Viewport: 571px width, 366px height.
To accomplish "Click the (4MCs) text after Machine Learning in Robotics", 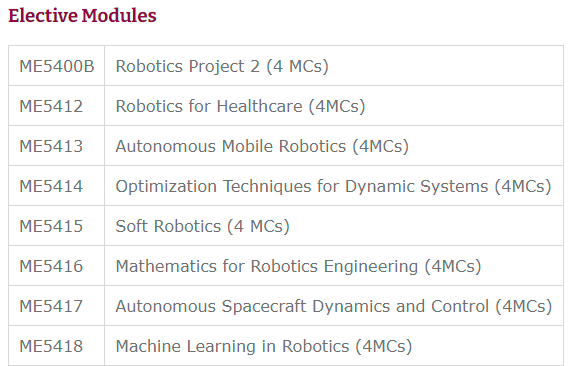I will point(384,347).
